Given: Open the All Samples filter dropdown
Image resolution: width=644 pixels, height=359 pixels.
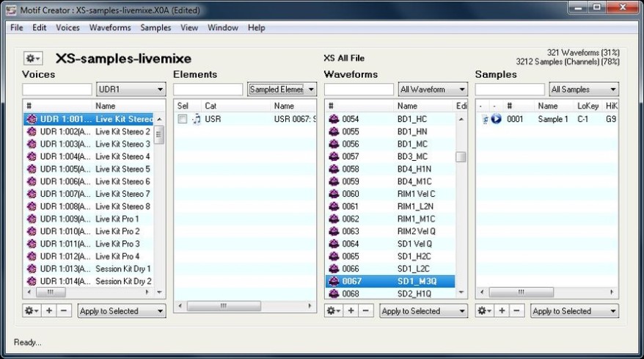Looking at the screenshot, I should [x=584, y=90].
